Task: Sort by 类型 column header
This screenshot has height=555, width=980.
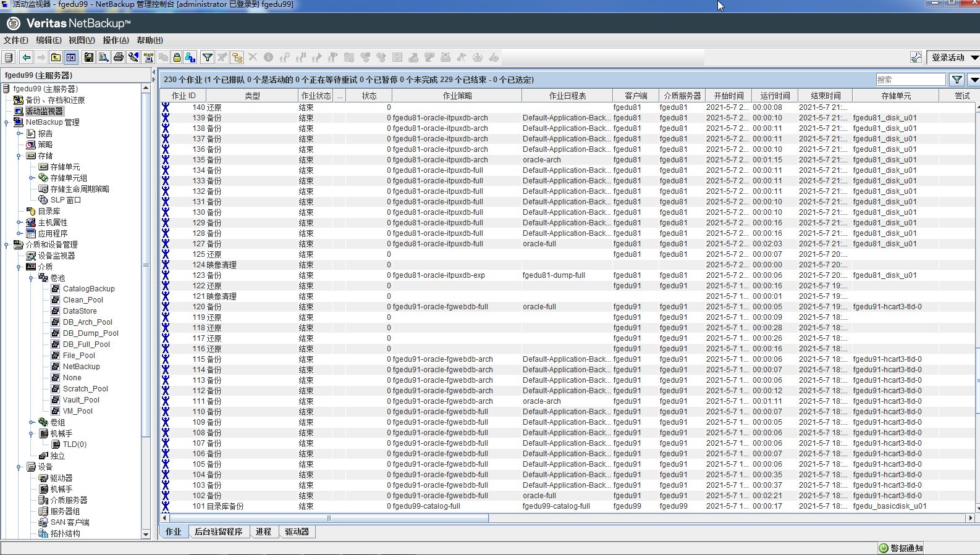Action: pyautogui.click(x=252, y=96)
